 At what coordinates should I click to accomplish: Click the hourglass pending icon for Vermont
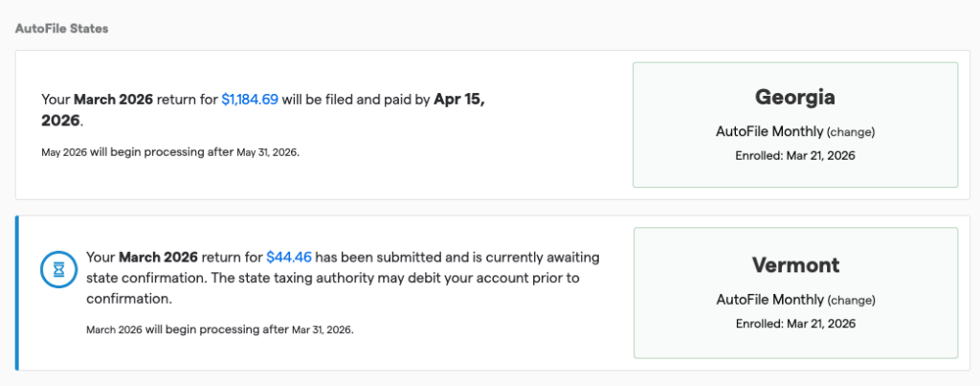click(x=58, y=271)
